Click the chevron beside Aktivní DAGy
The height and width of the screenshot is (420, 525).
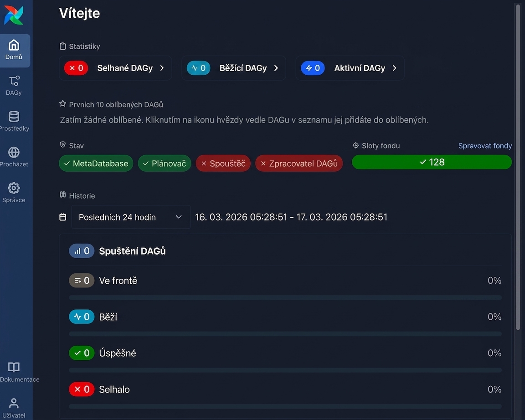coord(394,68)
